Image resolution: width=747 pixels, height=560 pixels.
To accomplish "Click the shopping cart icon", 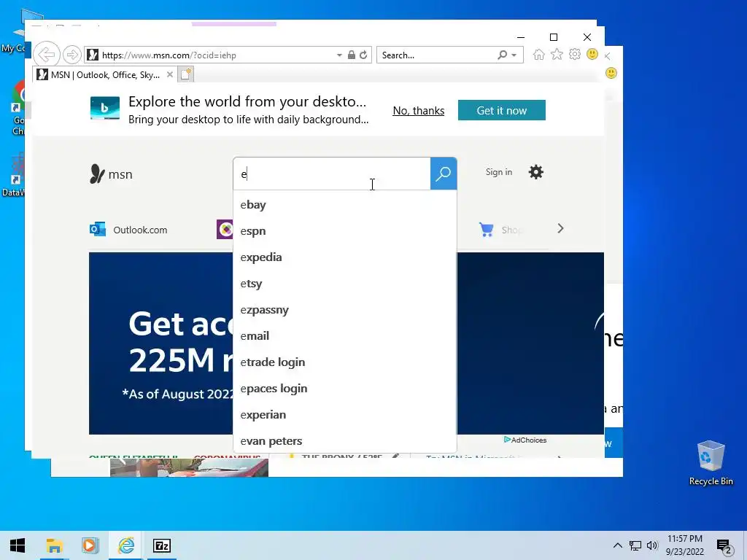I will click(x=487, y=230).
